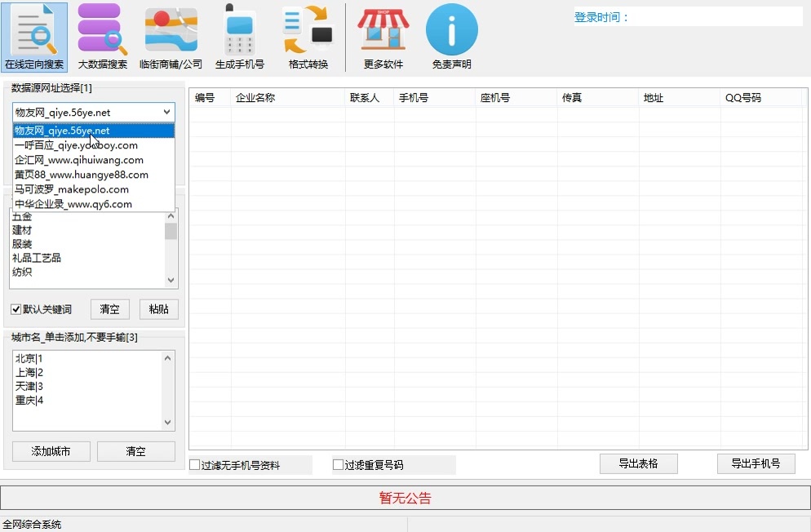Open the 大数据搜索 database search icon
Viewport: 811px width, 532px height.
coord(103,38)
